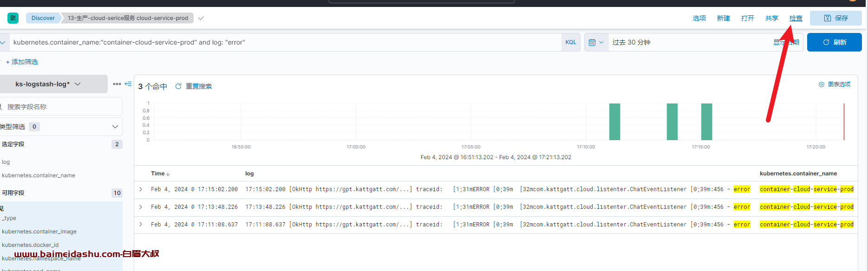This screenshot has width=868, height=271.
Task: Open saved query menu left of search bar
Action: [3, 42]
